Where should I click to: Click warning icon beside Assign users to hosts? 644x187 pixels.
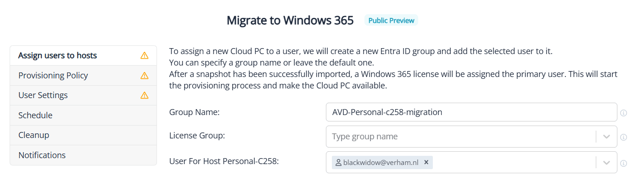click(x=144, y=55)
